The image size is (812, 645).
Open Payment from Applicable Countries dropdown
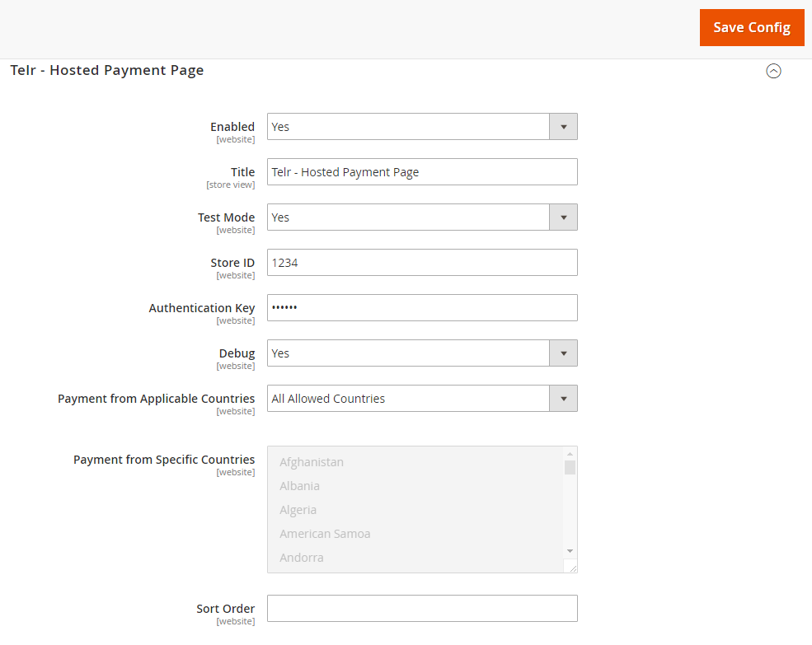(x=422, y=399)
